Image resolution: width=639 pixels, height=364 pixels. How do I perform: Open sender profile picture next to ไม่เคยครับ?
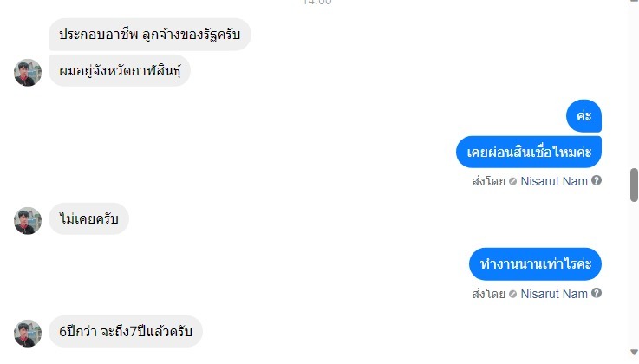click(x=28, y=221)
